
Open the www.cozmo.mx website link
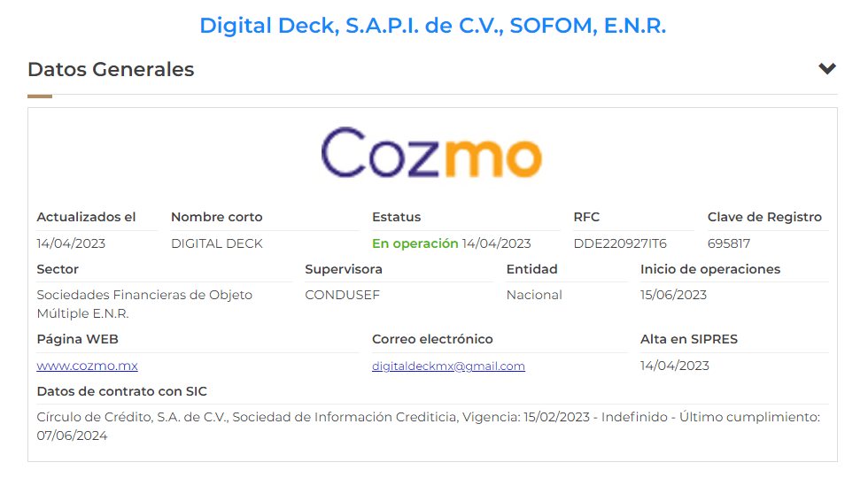tap(87, 366)
